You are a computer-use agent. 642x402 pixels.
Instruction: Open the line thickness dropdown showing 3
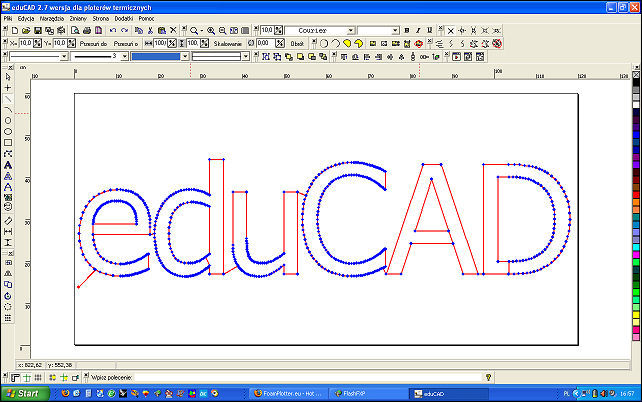pos(124,56)
